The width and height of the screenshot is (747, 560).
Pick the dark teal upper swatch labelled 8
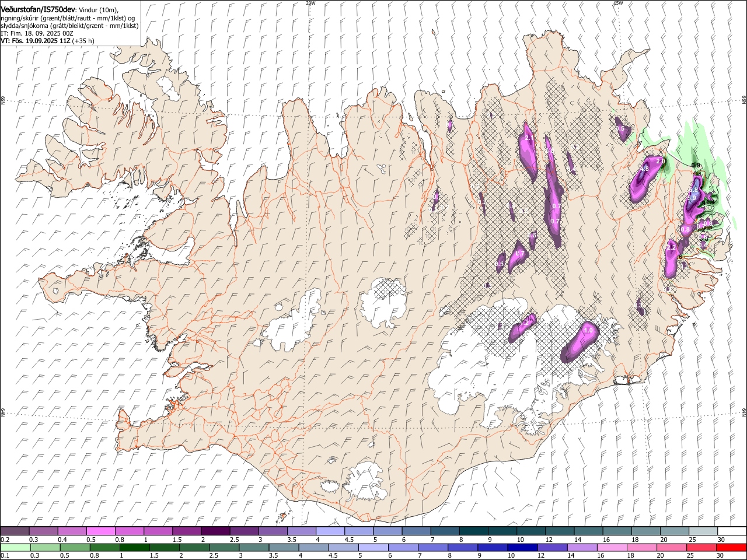point(473,531)
